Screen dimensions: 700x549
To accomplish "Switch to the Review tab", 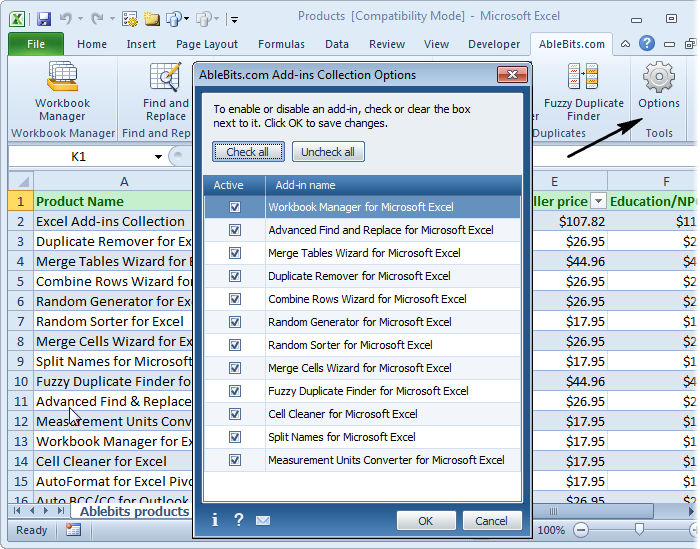I will (x=387, y=44).
